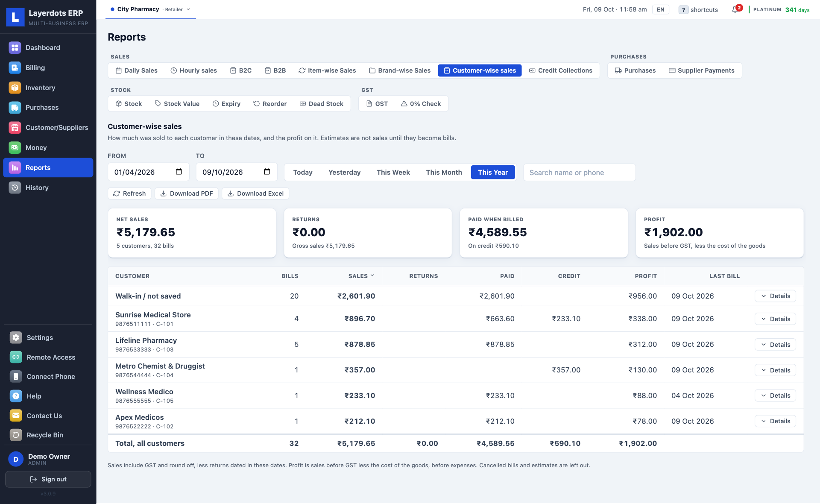Click the Sign out button
This screenshot has width=820, height=504.
48,479
